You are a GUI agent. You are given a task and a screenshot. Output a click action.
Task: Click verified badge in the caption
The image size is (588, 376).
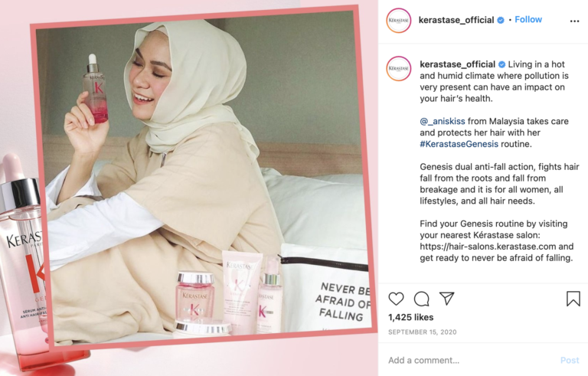(501, 64)
